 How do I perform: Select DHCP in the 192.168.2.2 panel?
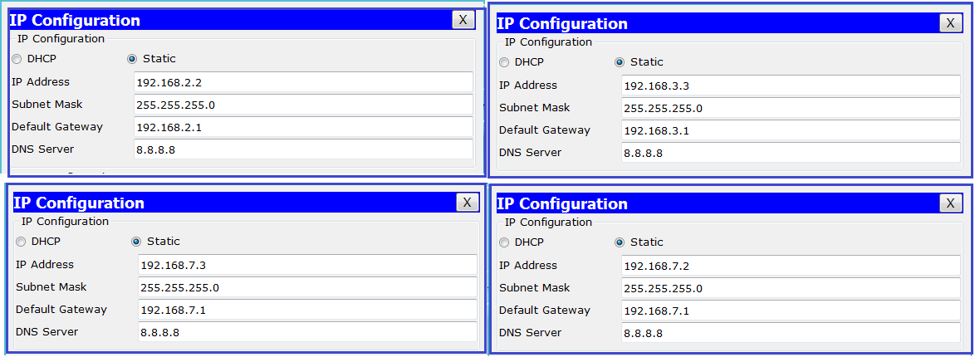click(17, 59)
